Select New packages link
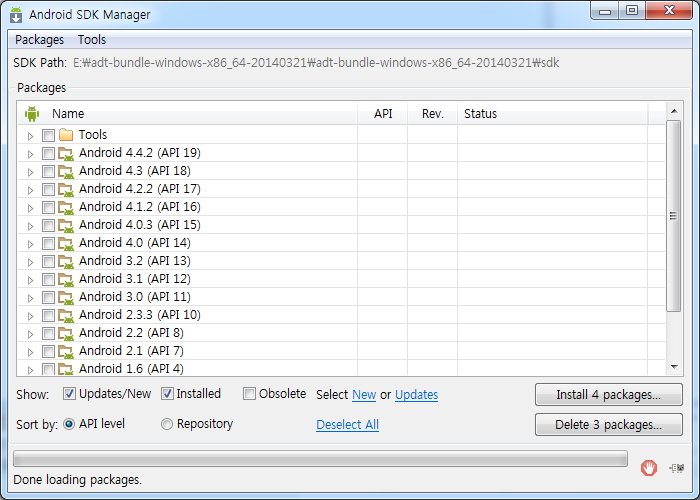 point(364,395)
